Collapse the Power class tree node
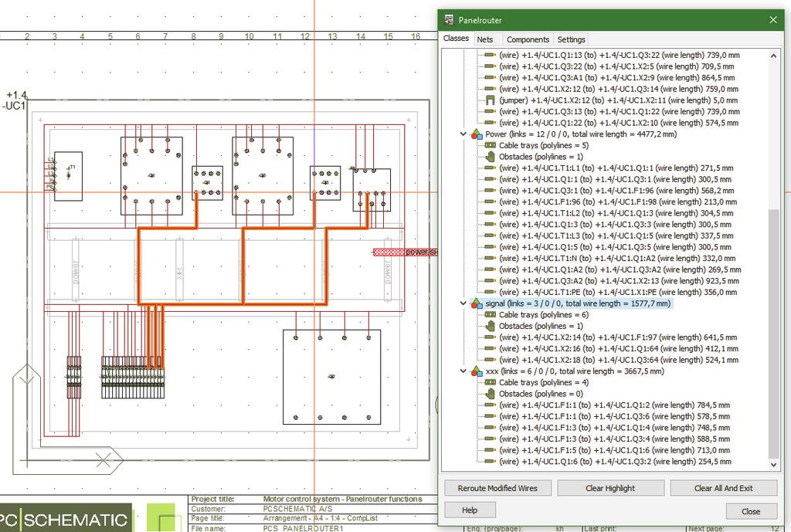Screen dimensions: 791x532 [x=463, y=134]
